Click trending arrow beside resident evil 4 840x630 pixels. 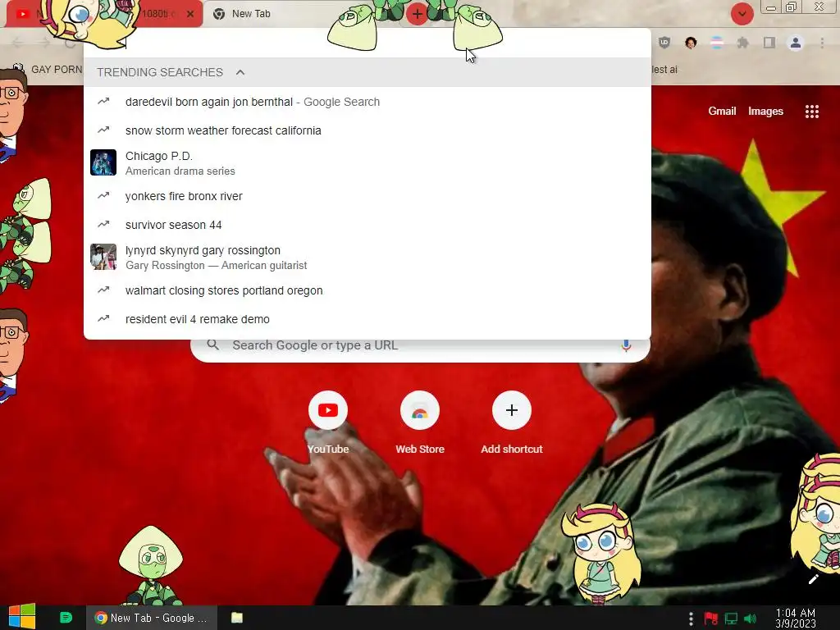(103, 319)
